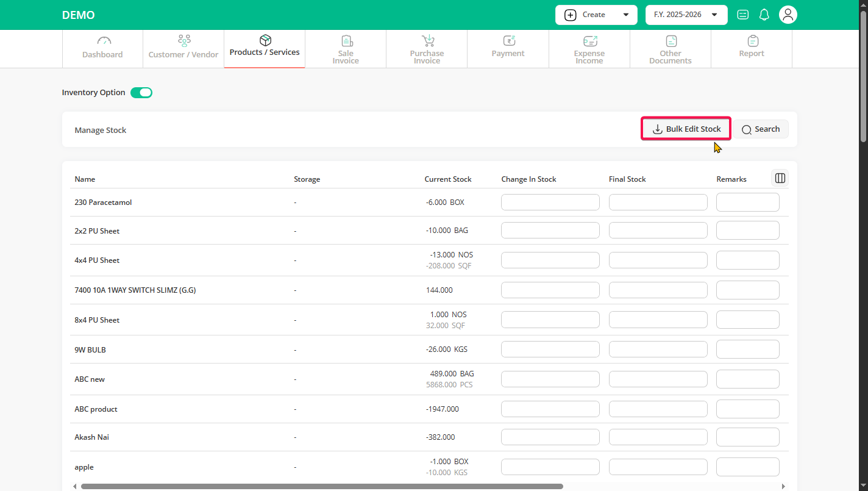Open the keyboard shortcuts icon in header

[x=742, y=15]
